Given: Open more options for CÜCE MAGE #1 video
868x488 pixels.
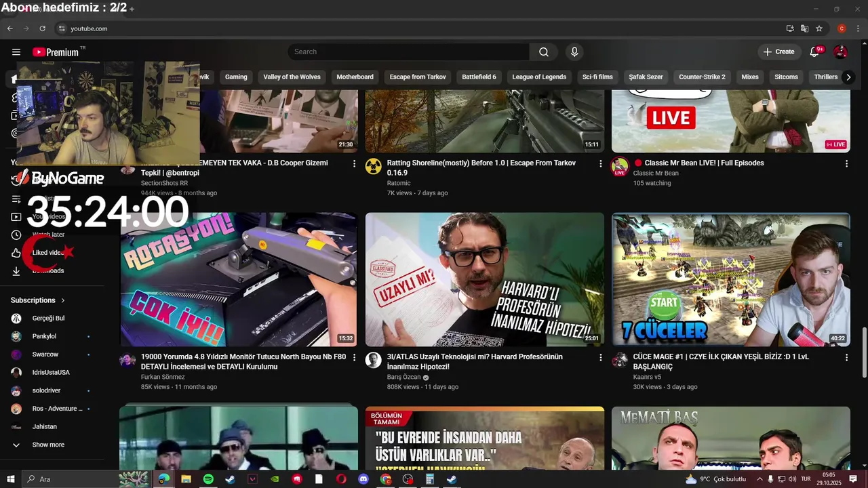Looking at the screenshot, I should [x=846, y=357].
